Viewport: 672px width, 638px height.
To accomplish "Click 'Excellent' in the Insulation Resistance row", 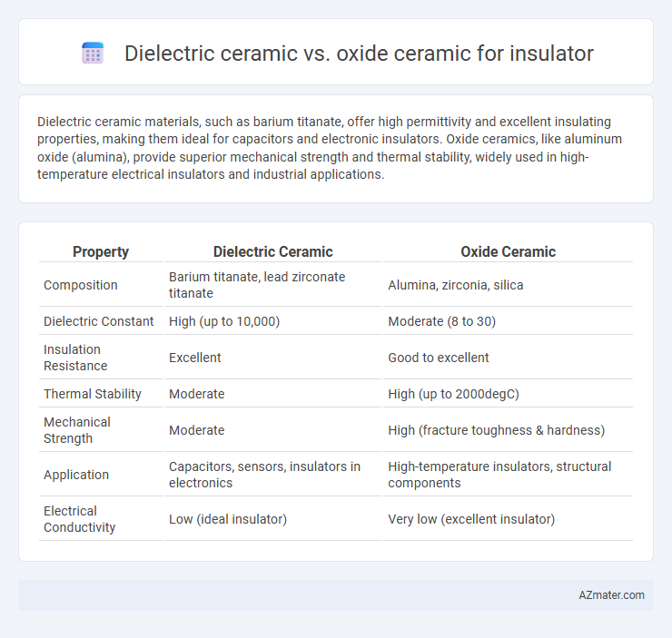I will pos(195,358).
